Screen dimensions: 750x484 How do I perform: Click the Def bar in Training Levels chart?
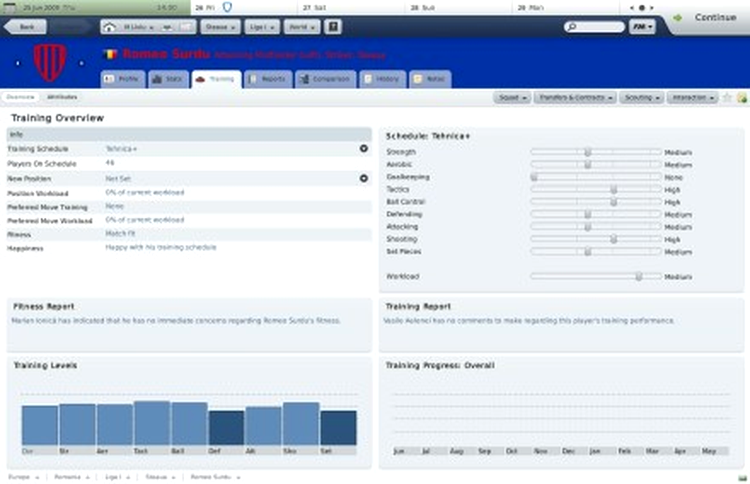[x=226, y=428]
